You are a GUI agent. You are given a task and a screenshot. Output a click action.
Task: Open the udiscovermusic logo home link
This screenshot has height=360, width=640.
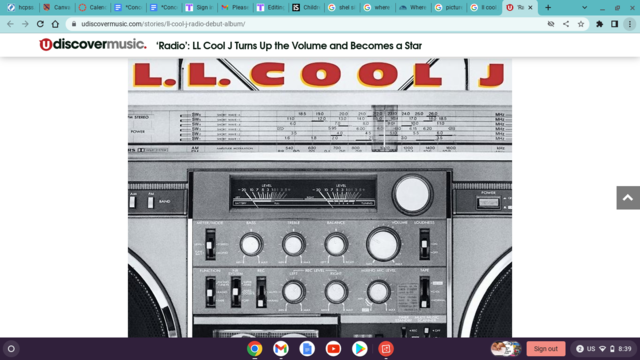93,44
